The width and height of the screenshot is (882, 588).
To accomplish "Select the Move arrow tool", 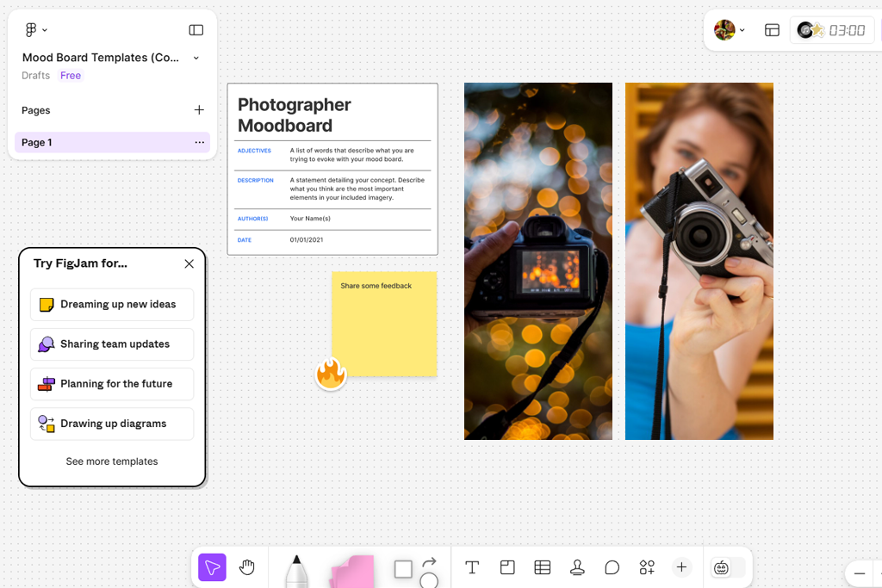I will coord(212,567).
